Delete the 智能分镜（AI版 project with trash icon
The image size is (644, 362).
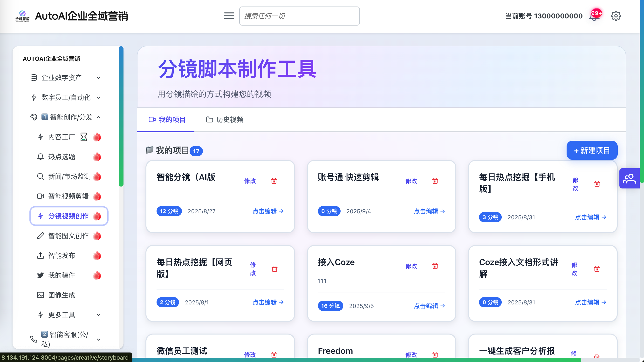(x=274, y=181)
